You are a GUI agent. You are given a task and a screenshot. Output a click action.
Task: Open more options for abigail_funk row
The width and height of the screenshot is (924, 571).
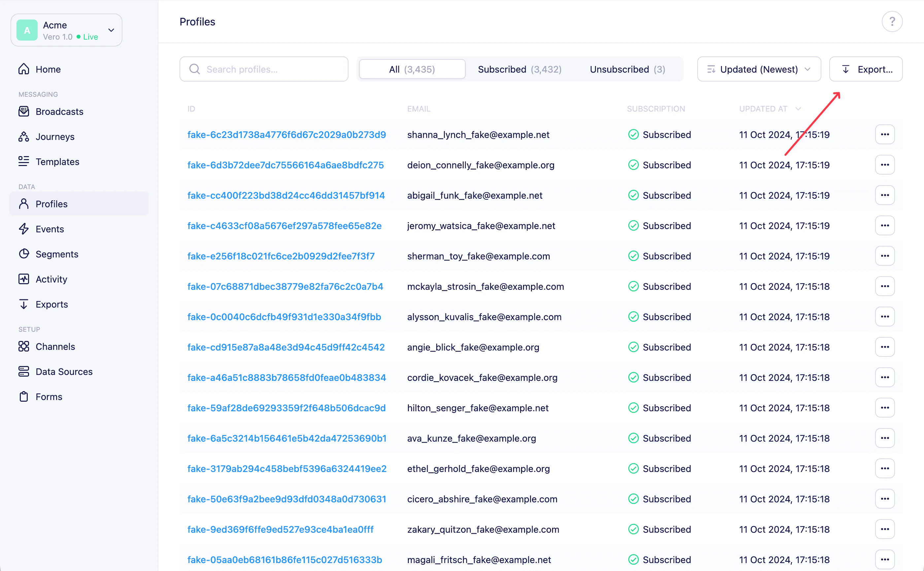pos(885,195)
